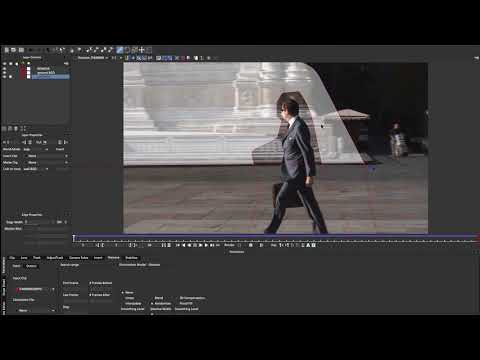Click the autokey A icon near timeline
Image resolution: width=480 pixels, height=360 pixels.
click(x=308, y=245)
